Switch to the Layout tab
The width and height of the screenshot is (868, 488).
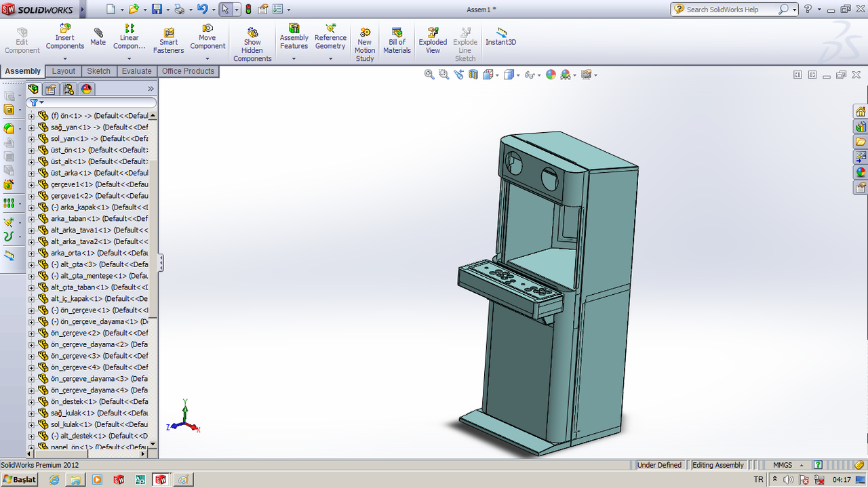point(64,71)
